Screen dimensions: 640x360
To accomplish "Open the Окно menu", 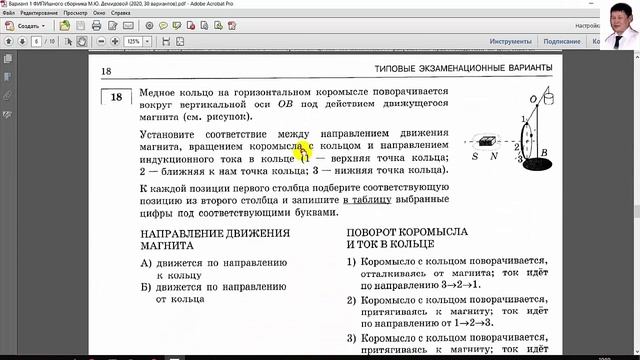I will pyautogui.click(x=99, y=13).
